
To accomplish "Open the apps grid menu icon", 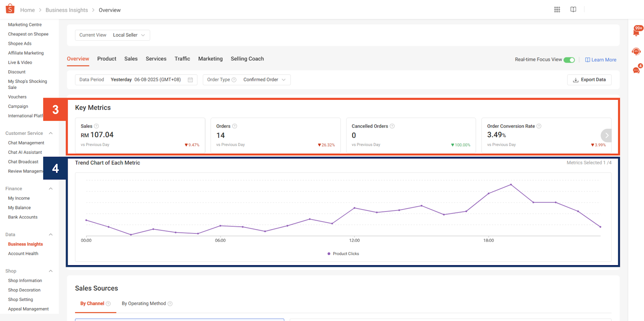I will click(x=557, y=10).
